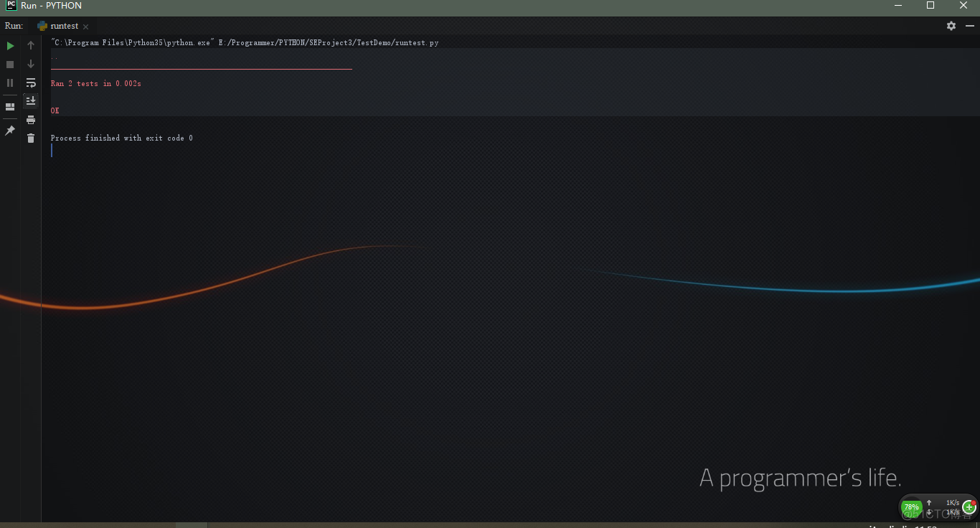The image size is (980, 528).
Task: Pause the program output
Action: [10, 83]
